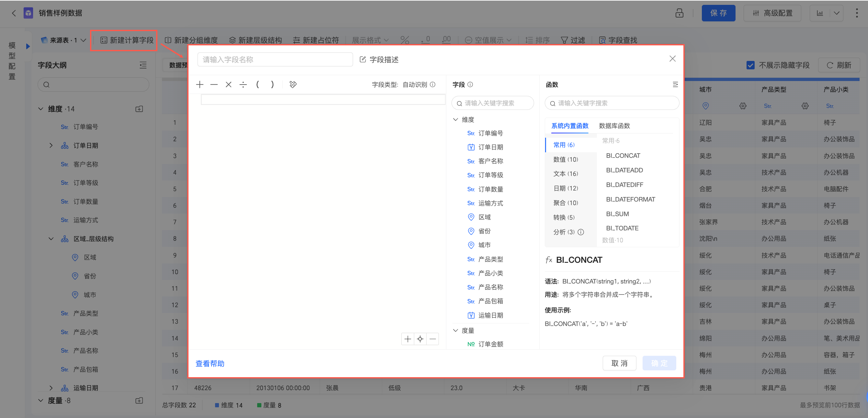Add new measure folder icon
The width and height of the screenshot is (868, 418).
[x=139, y=401]
